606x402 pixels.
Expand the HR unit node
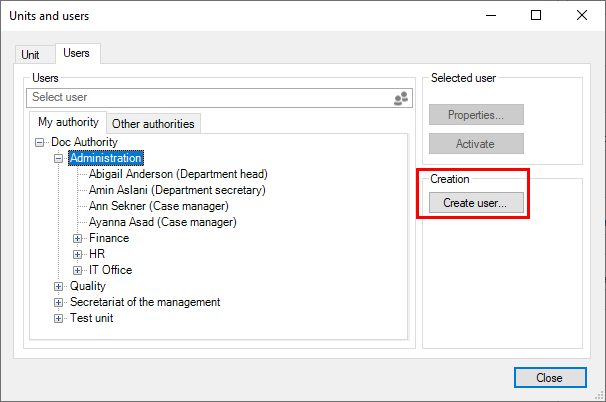[x=78, y=254]
